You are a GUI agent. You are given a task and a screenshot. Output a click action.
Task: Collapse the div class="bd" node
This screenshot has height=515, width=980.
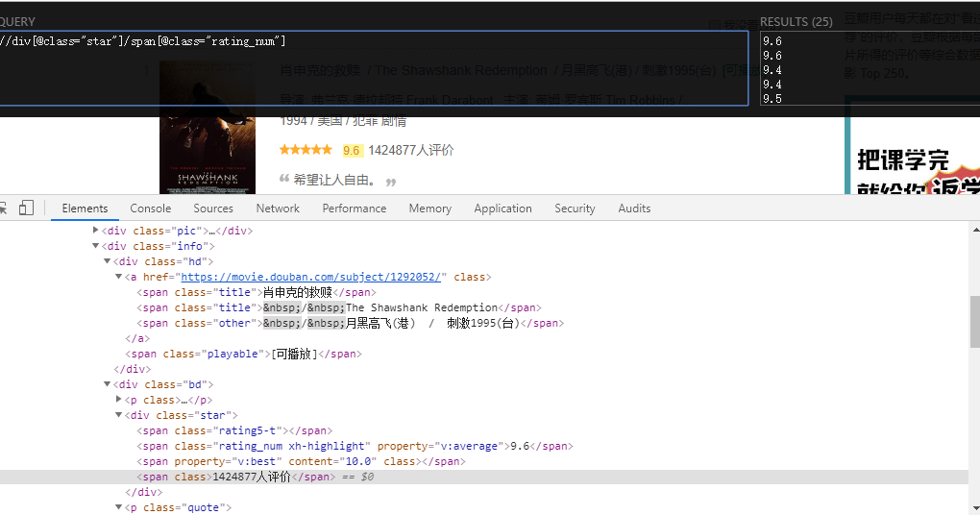(107, 383)
